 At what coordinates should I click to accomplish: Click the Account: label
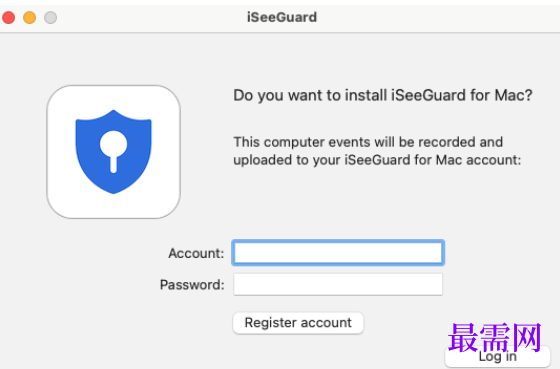(x=196, y=253)
